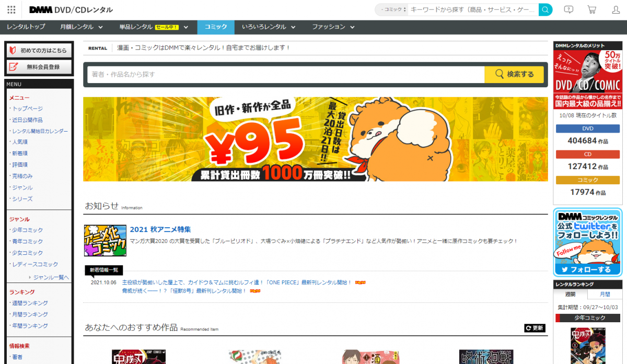Open 週間ランキング sidebar link
This screenshot has width=627, height=364.
pos(30,303)
